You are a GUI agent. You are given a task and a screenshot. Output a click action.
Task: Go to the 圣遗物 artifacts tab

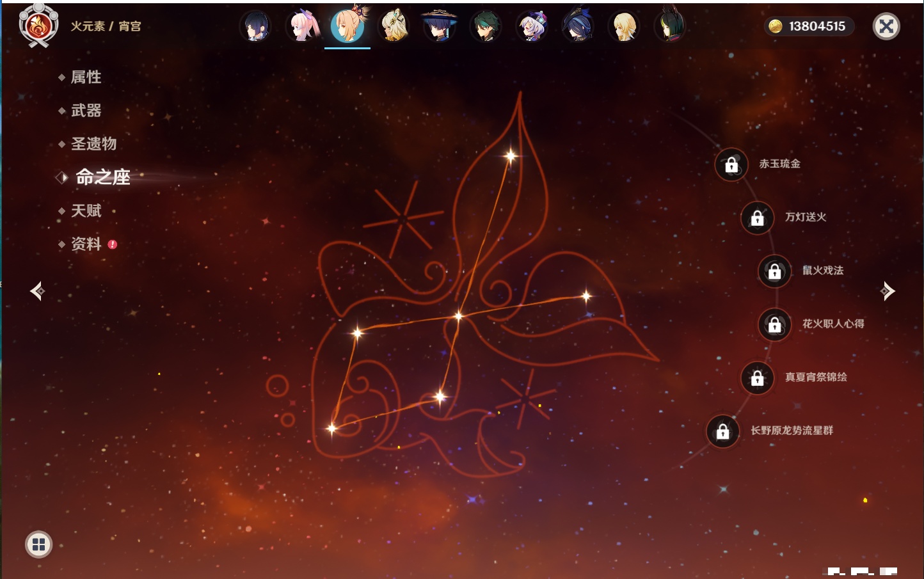(93, 144)
